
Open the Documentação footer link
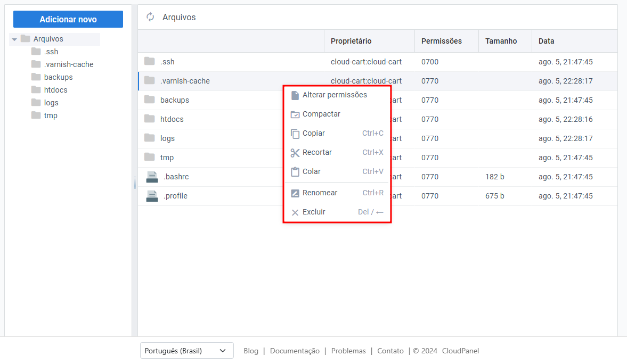[x=295, y=351]
